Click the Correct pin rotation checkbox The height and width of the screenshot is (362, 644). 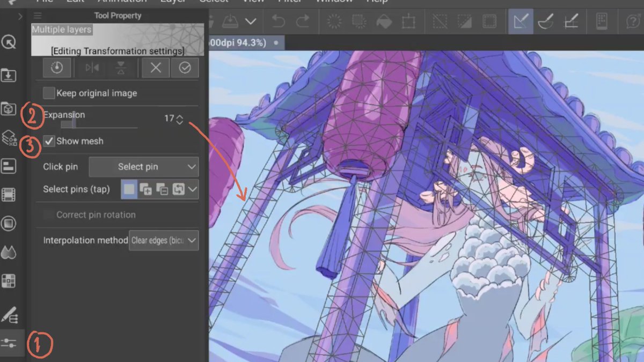point(49,215)
